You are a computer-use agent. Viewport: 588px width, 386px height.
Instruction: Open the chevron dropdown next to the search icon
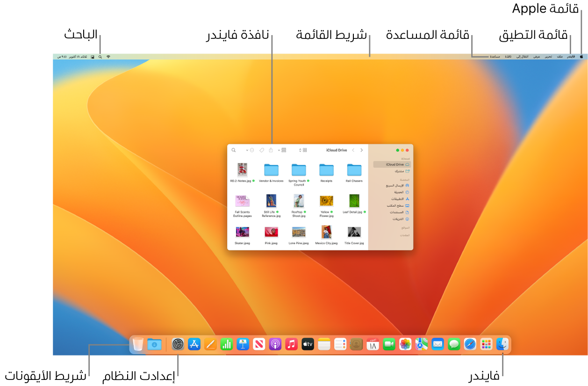click(x=247, y=149)
